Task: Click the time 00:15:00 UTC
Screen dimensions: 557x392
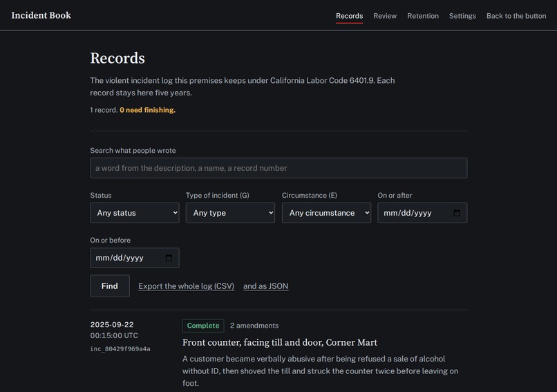Action: tap(114, 335)
